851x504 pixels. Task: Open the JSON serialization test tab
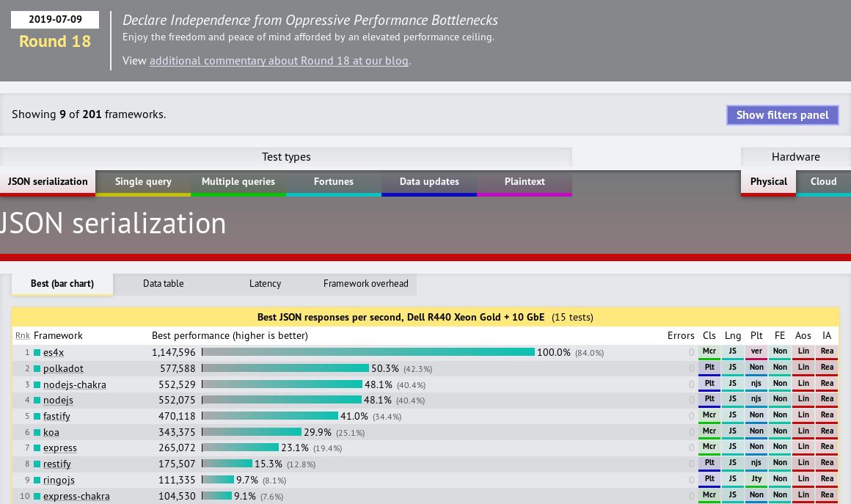coord(48,182)
